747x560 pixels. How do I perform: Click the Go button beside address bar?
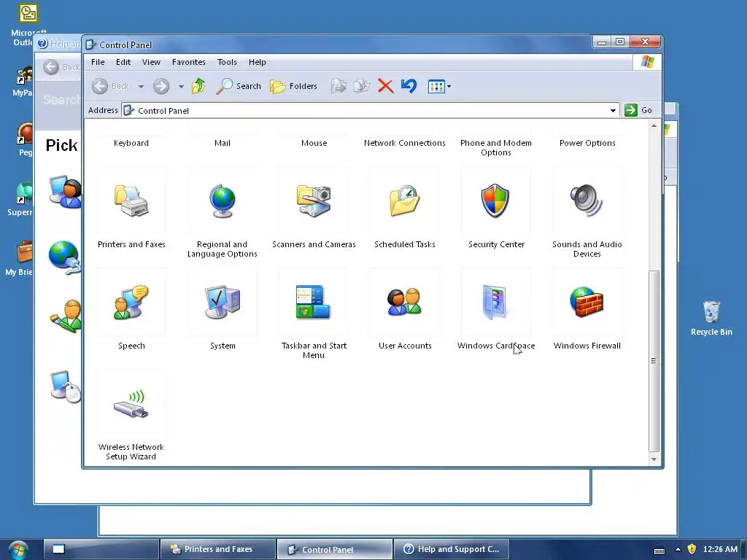coord(638,110)
